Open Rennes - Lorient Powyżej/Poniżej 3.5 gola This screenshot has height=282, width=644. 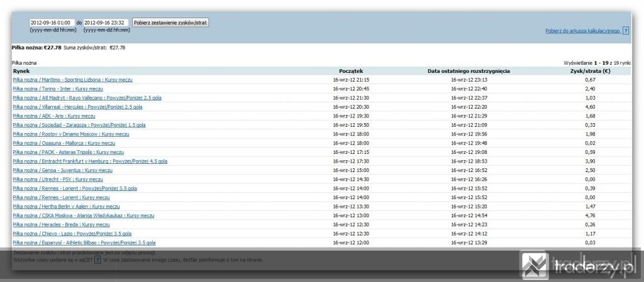coord(75,188)
